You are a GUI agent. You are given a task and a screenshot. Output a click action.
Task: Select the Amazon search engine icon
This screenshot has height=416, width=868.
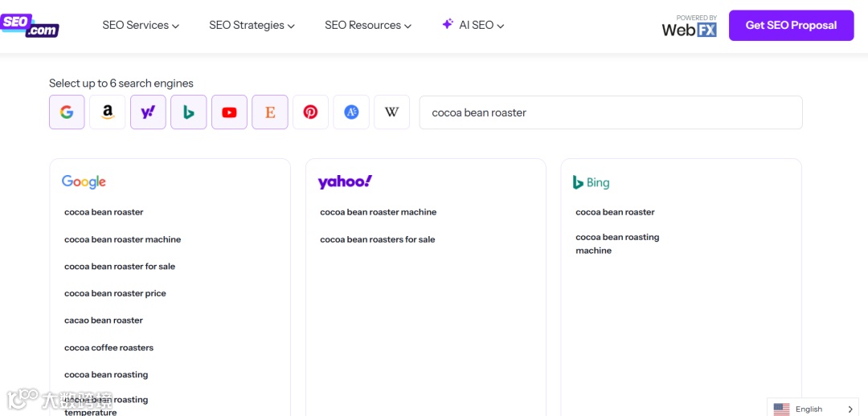(x=108, y=112)
